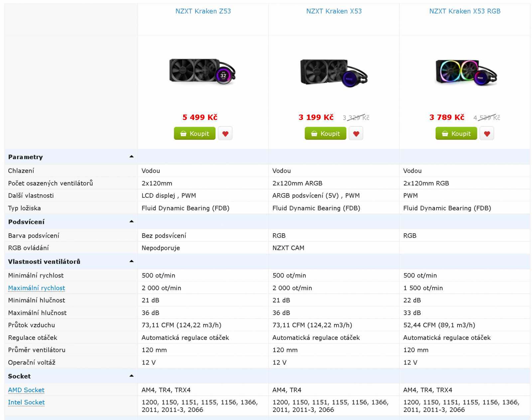Collapse the Podsvícení section

pyautogui.click(x=131, y=221)
